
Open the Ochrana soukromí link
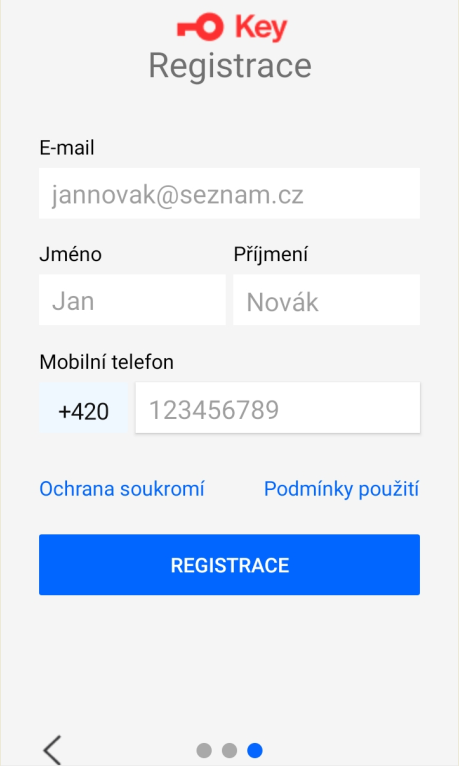122,489
